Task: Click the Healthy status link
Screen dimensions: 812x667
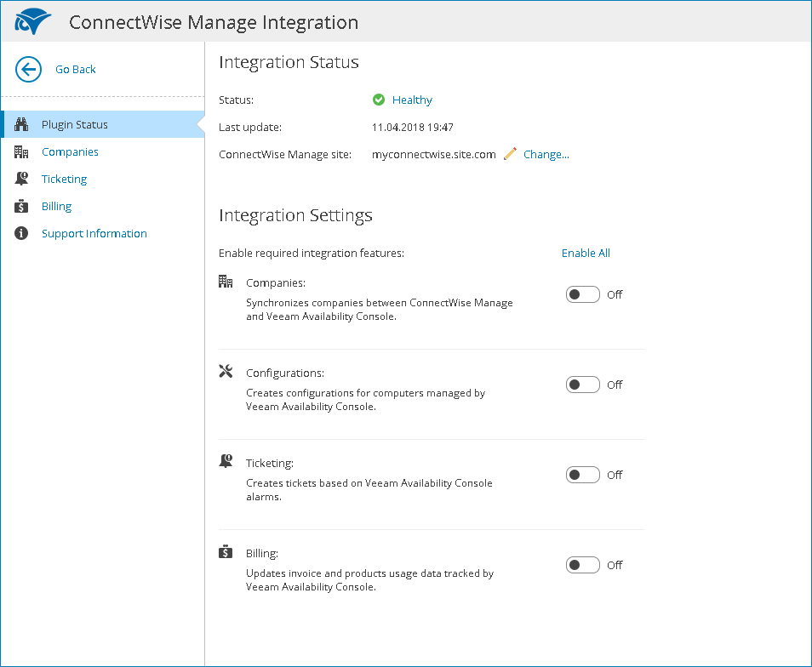Action: (412, 100)
